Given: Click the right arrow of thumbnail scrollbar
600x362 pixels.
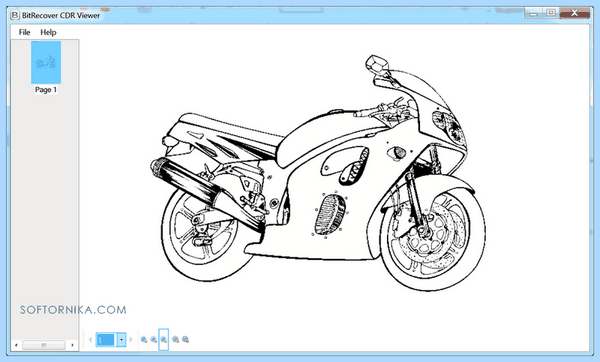Looking at the screenshot, I should 72,345.
